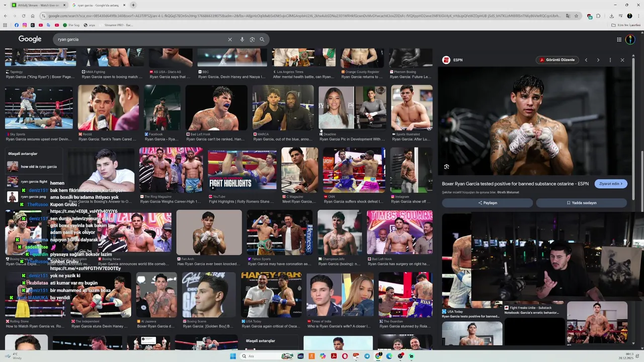Show next image in preview panel
The width and height of the screenshot is (644, 362).
(598, 60)
